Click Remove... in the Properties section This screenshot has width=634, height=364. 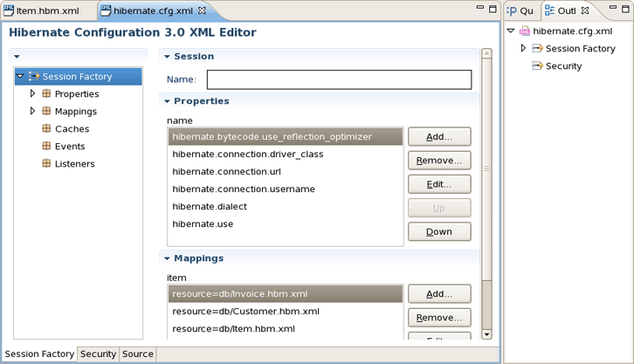[439, 161]
